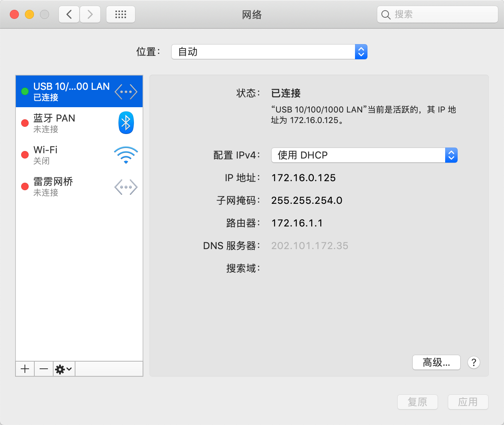Click the 位置 label

[148, 52]
